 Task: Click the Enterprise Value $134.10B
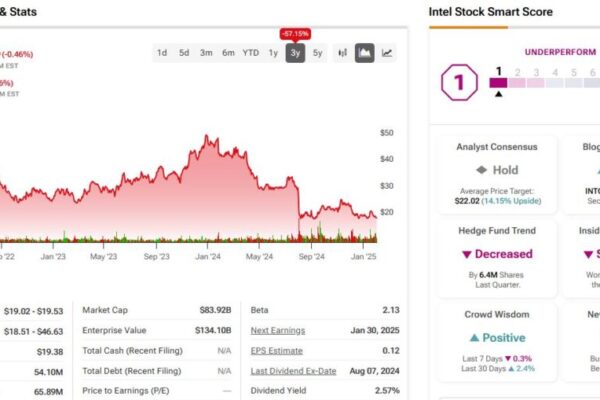click(213, 330)
